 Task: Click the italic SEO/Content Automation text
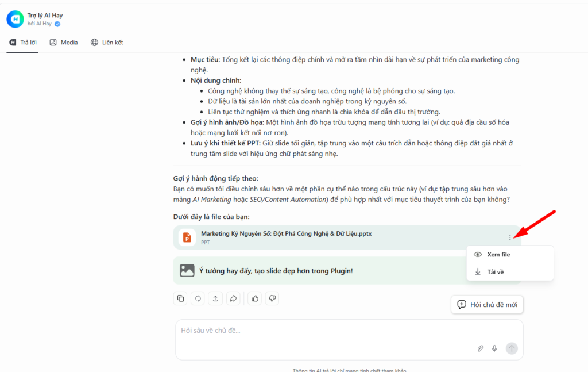pos(288,200)
